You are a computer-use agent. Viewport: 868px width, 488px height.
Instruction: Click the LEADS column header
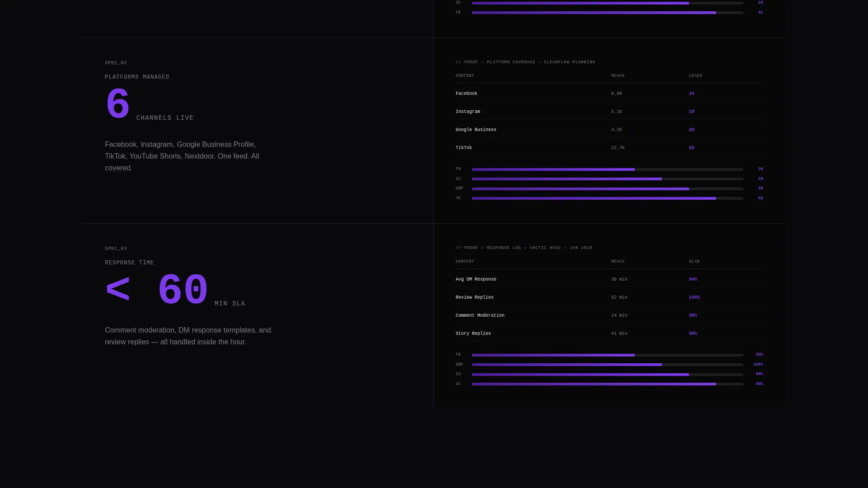[x=695, y=75]
